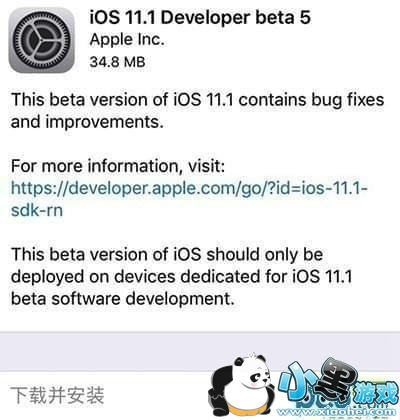The height and width of the screenshot is (420, 400).
Task: Click the 'and improvements.' text line
Action: click(87, 122)
